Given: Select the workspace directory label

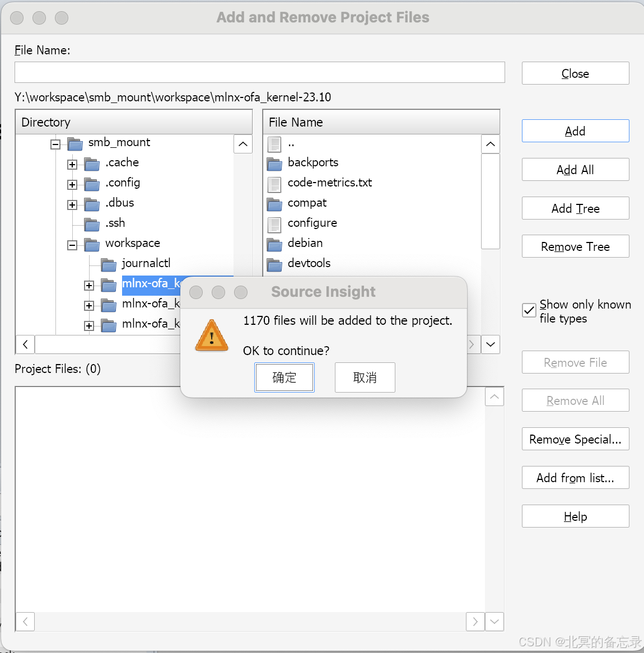Looking at the screenshot, I should click(133, 243).
